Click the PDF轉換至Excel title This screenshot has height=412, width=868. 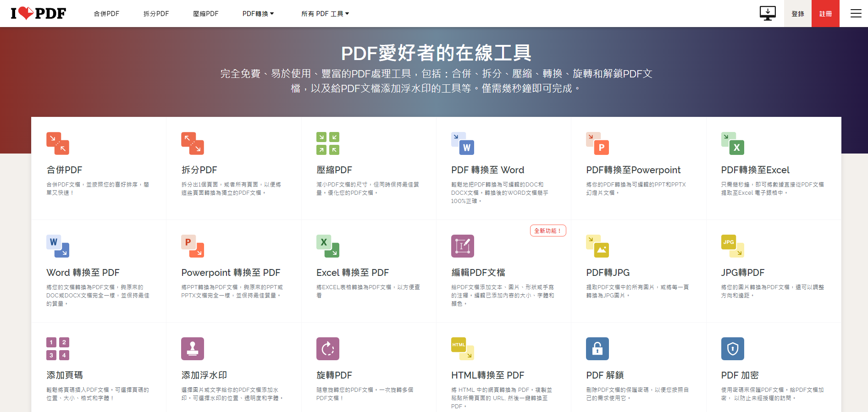(x=755, y=170)
